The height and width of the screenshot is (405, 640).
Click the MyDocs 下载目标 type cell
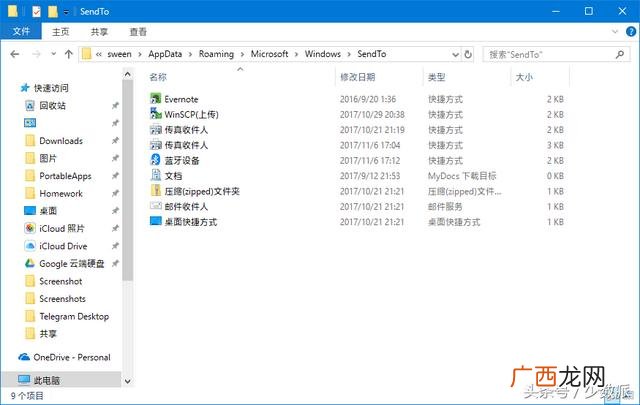click(462, 176)
